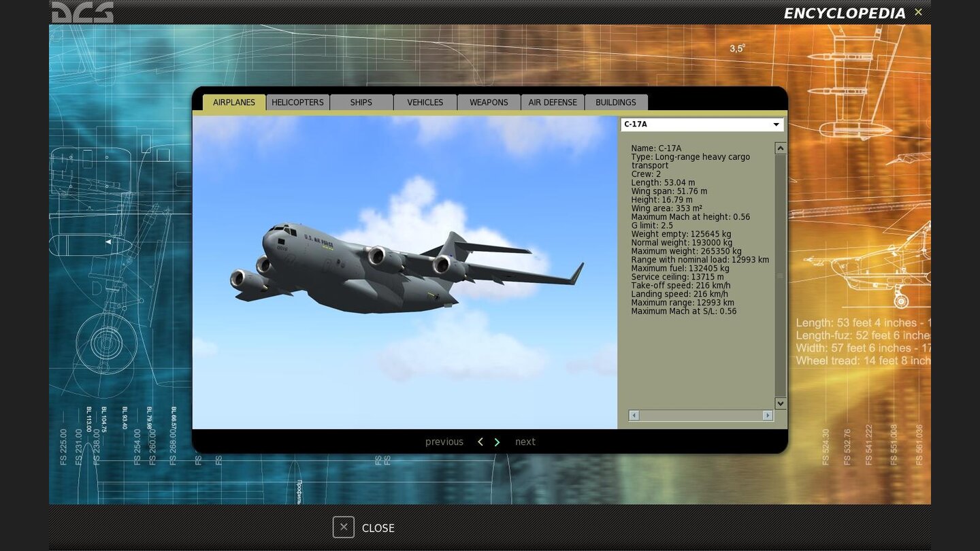Viewport: 980px width, 551px height.
Task: Click the CLOSE label at the bottom
Action: pyautogui.click(x=378, y=528)
